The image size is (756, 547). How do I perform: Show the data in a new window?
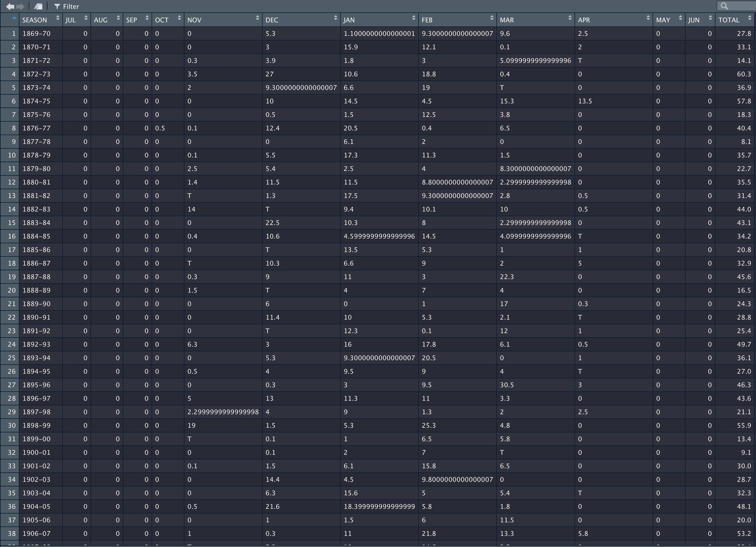click(38, 6)
